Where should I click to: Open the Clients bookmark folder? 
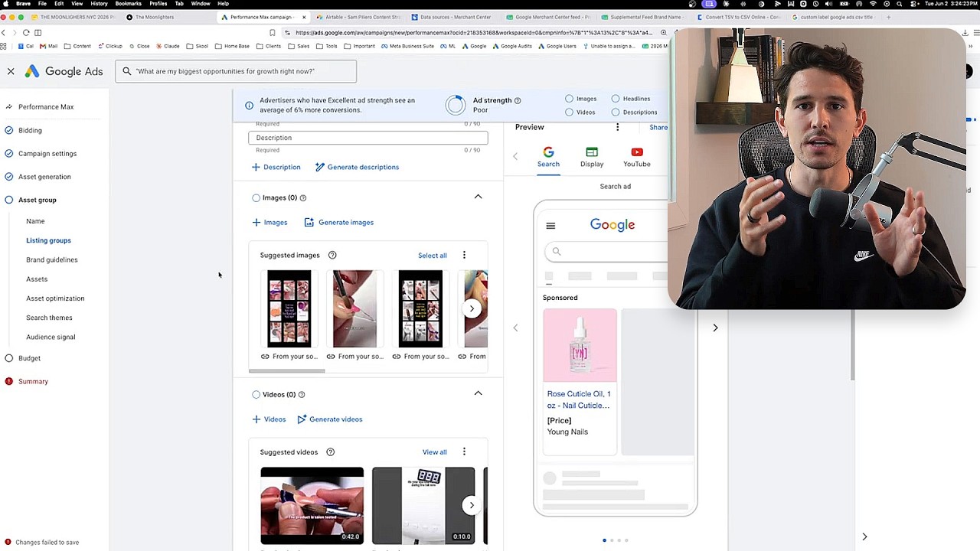point(268,46)
